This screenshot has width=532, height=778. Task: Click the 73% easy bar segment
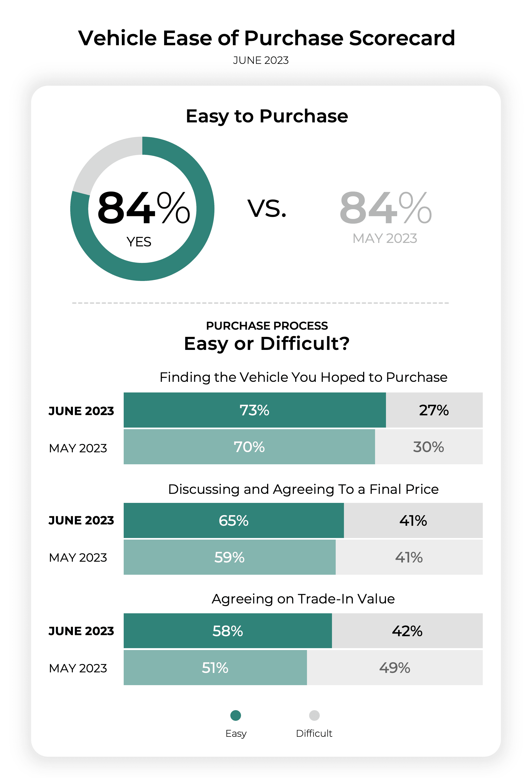point(254,410)
